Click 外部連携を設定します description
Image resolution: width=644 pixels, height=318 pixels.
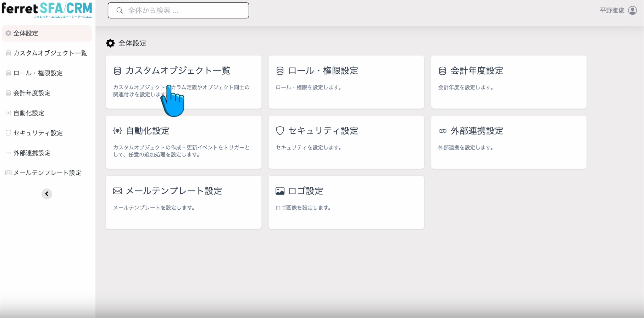click(466, 147)
